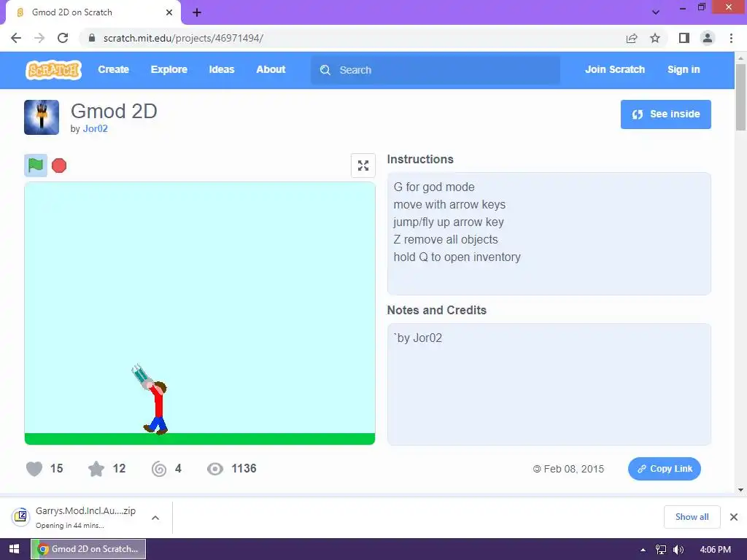Show hidden system tray icons
Viewport: 747px width, 560px height.
click(x=643, y=550)
